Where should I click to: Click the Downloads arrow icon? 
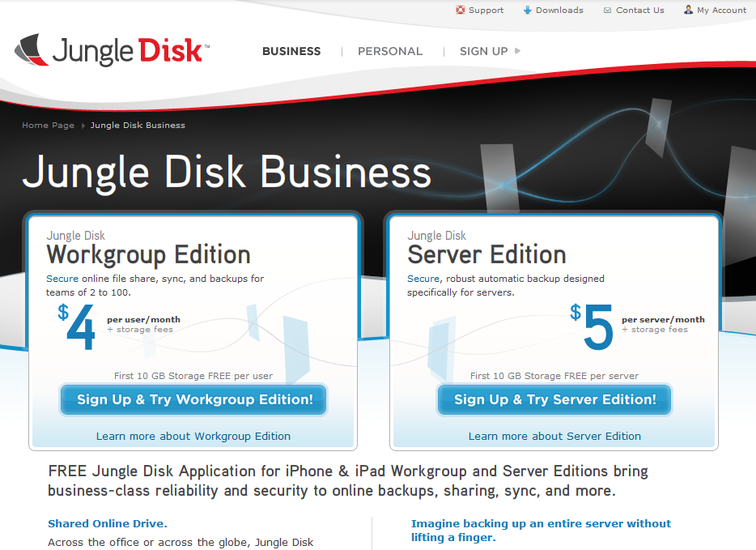pos(528,10)
